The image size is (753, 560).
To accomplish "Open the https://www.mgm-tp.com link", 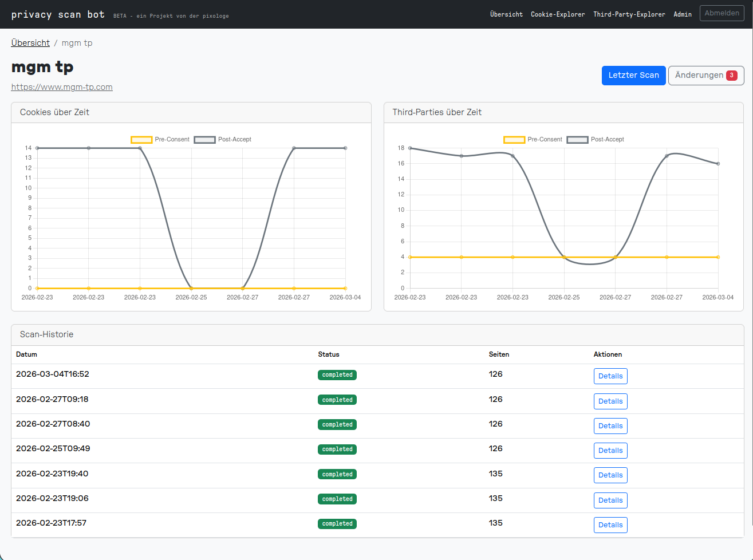I will coord(62,87).
